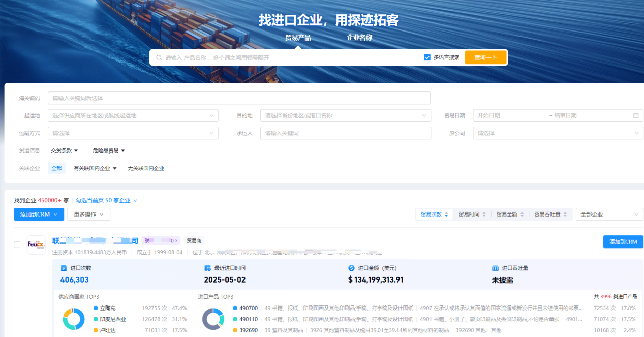Click the 490700 blue legend dot
Viewport: 644px width, 337px height.
point(235,308)
